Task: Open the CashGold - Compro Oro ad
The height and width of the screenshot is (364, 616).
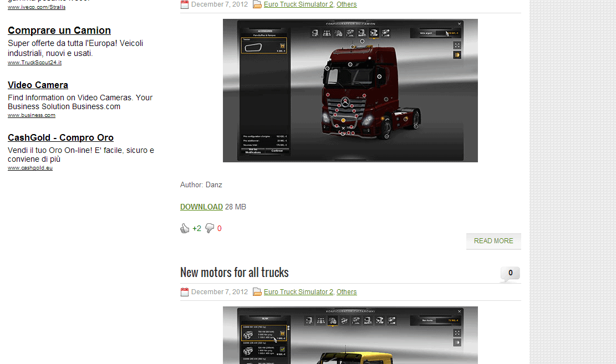Action: pos(60,137)
